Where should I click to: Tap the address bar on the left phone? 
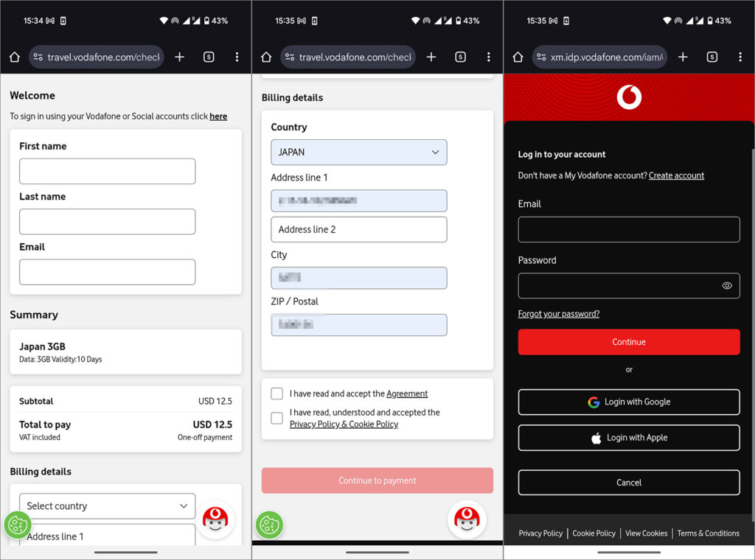97,57
